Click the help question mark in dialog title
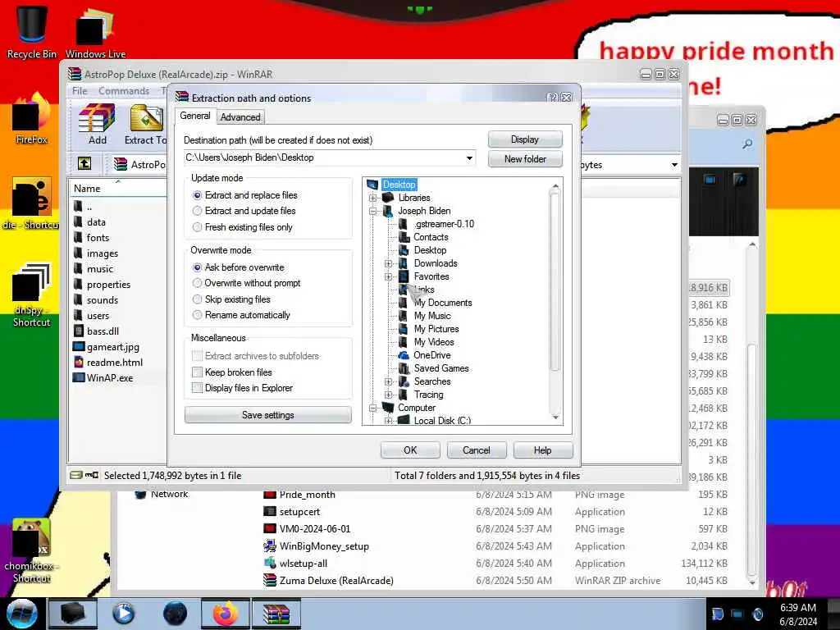Viewport: 840px width, 630px height. point(553,98)
